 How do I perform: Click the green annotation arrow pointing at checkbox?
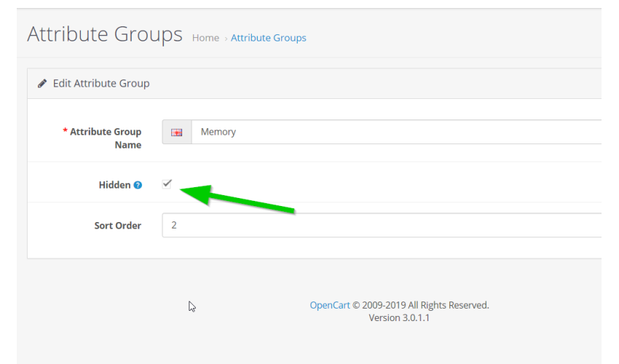(237, 199)
